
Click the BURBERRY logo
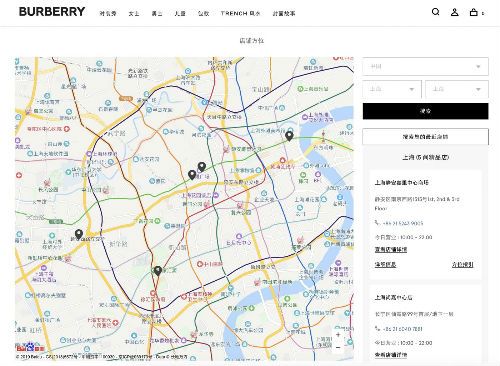pos(52,12)
